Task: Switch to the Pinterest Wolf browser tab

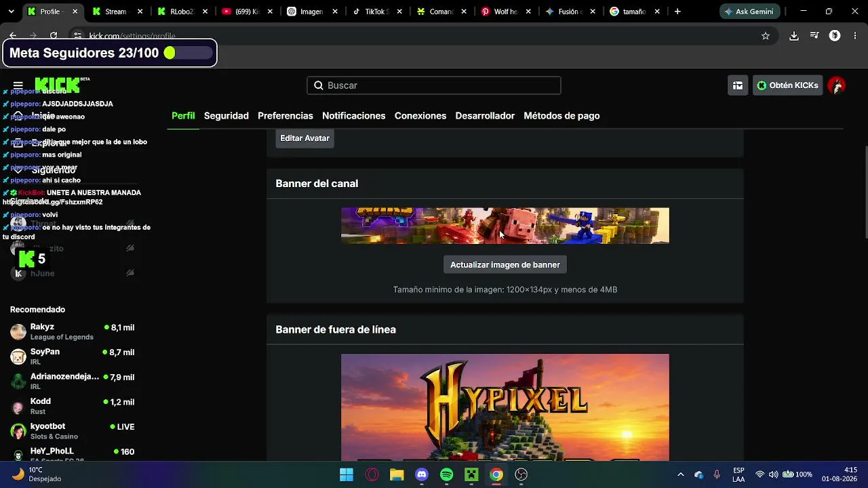Action: 506,12
